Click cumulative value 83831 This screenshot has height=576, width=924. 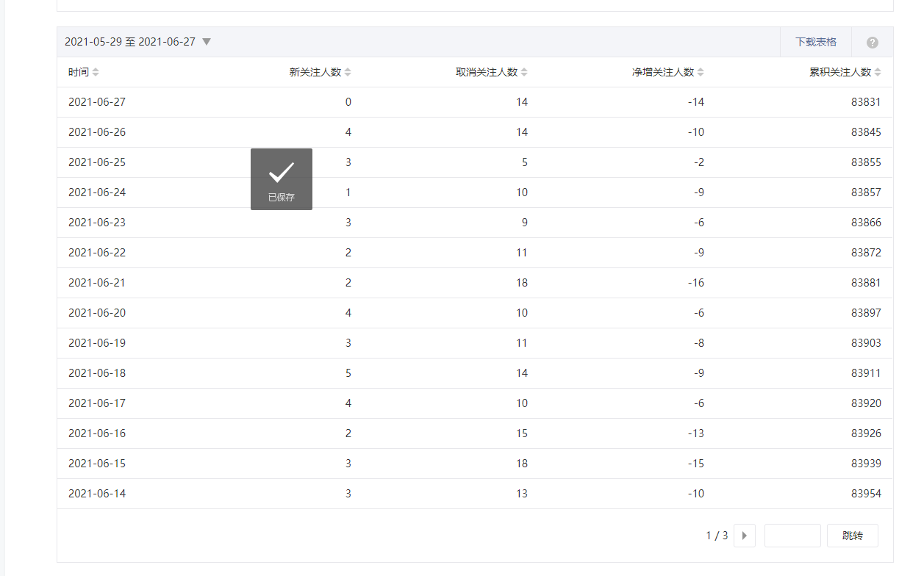(866, 102)
